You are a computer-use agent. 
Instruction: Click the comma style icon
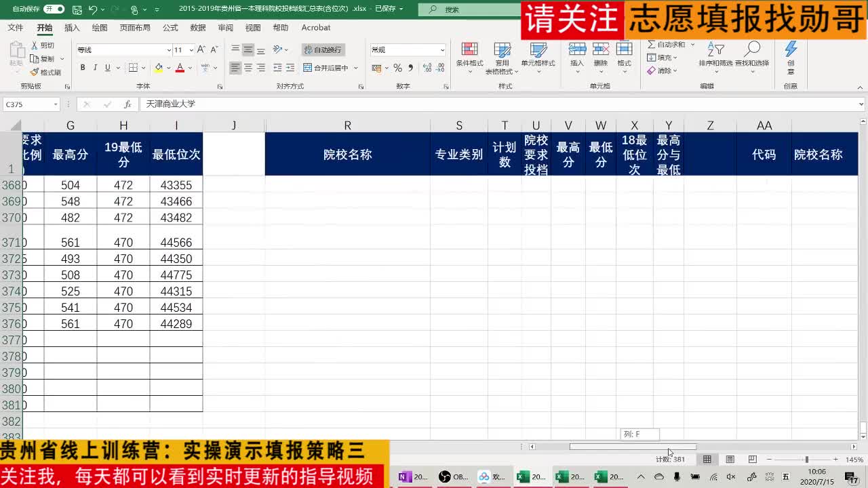pos(410,68)
